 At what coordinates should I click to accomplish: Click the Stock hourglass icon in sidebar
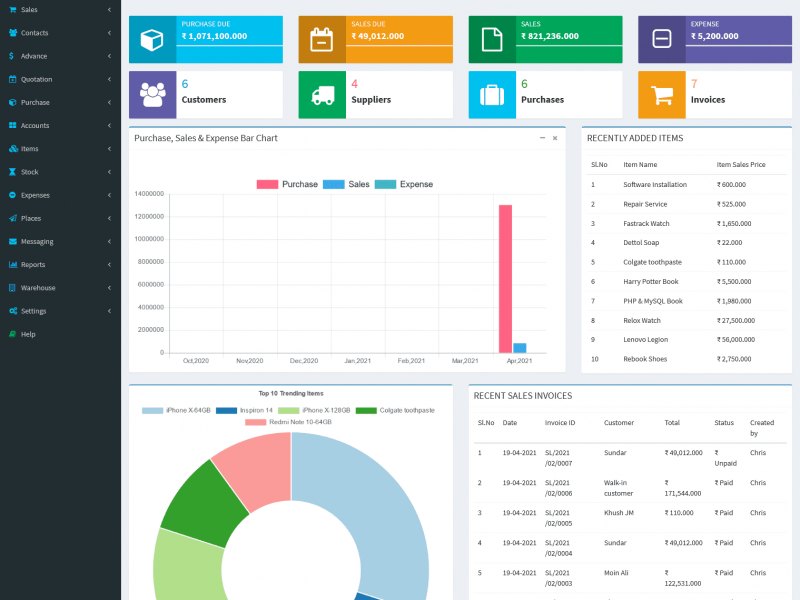tap(12, 172)
